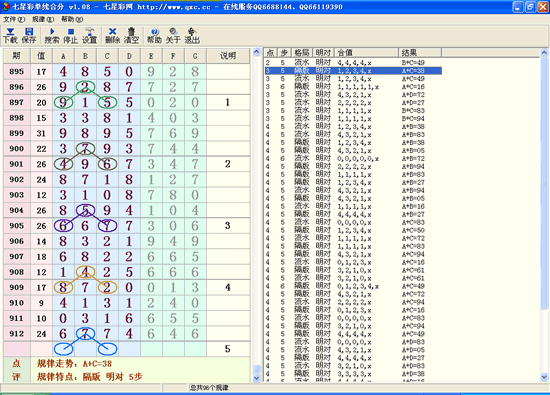The image size is (550, 395).
Task: Restore down the 七星彩 application window
Action: pyautogui.click(x=530, y=7)
